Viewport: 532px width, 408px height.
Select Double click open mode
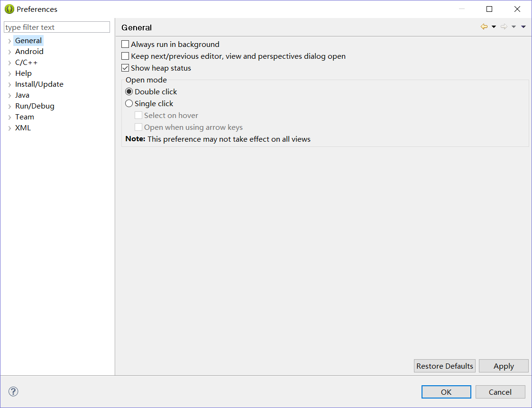pyautogui.click(x=128, y=91)
